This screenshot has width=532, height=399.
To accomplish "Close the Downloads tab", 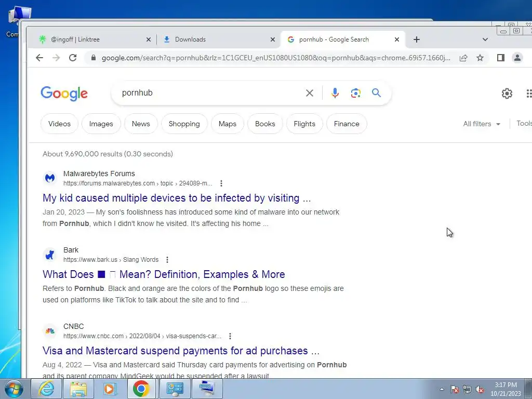I will coord(272,39).
